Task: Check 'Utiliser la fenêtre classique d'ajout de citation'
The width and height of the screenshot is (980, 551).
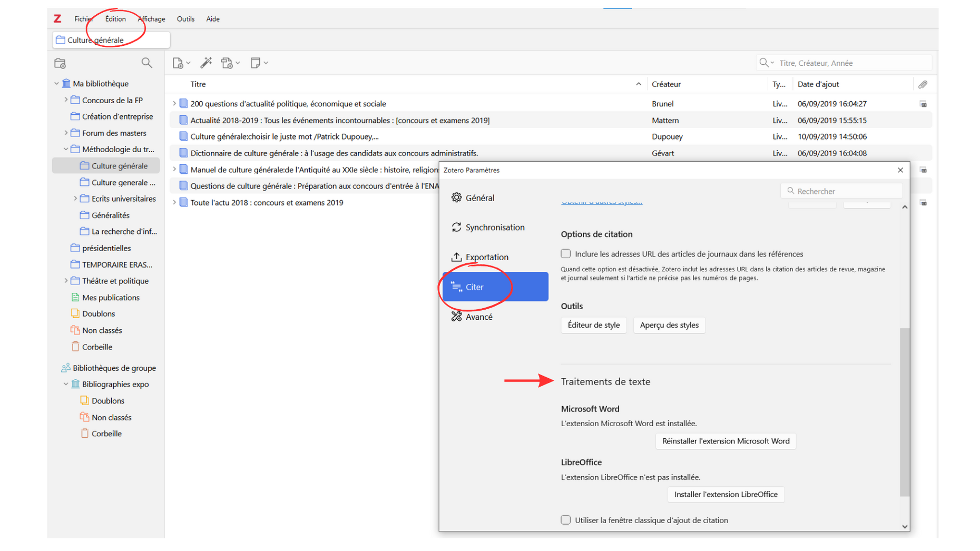Action: coord(565,519)
